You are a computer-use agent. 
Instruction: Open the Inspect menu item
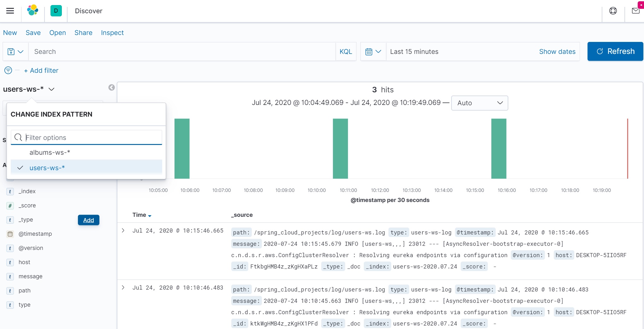click(x=112, y=33)
